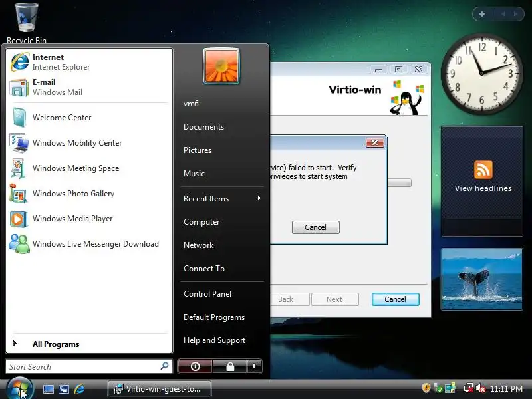This screenshot has height=399, width=532.
Task: Click the Back button in installer
Action: 290,299
